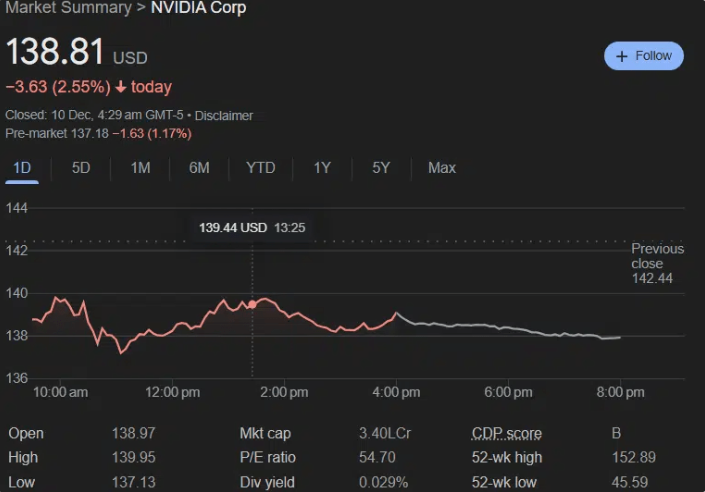705x492 pixels.
Task: Select the YTD range tab
Action: point(261,168)
